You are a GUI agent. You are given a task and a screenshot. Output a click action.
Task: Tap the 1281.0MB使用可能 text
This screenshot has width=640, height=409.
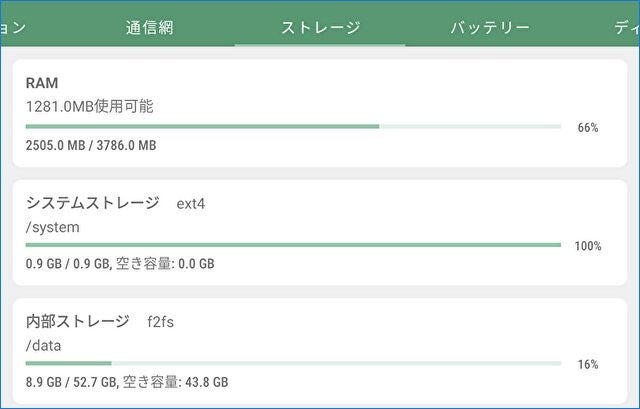coord(89,105)
